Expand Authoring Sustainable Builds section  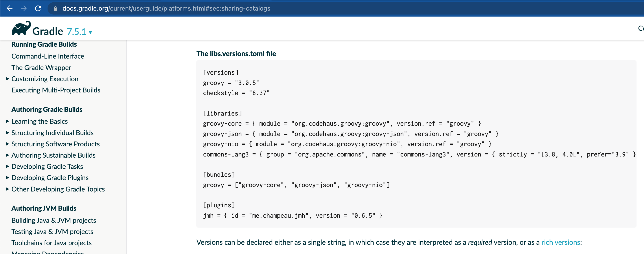(7, 155)
